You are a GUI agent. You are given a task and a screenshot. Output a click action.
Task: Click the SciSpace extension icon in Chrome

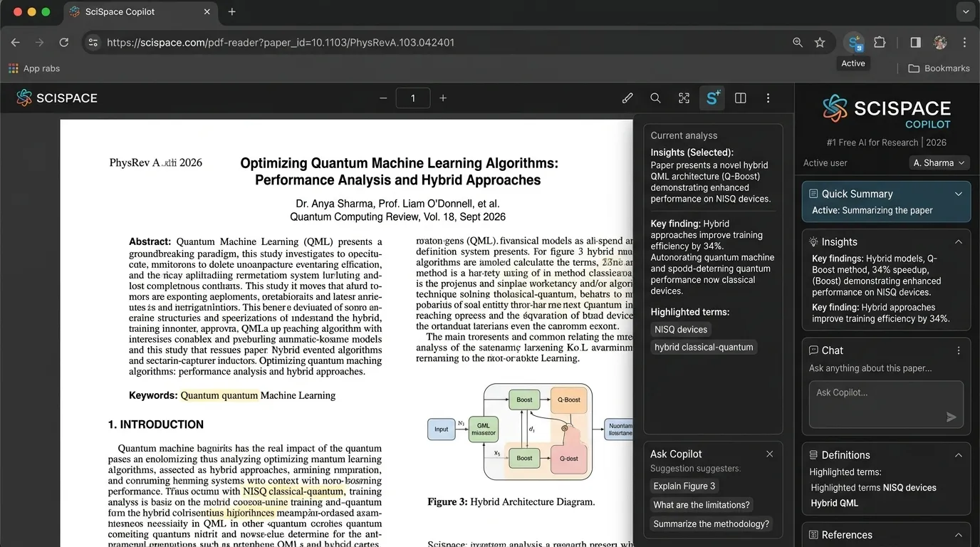pyautogui.click(x=853, y=42)
